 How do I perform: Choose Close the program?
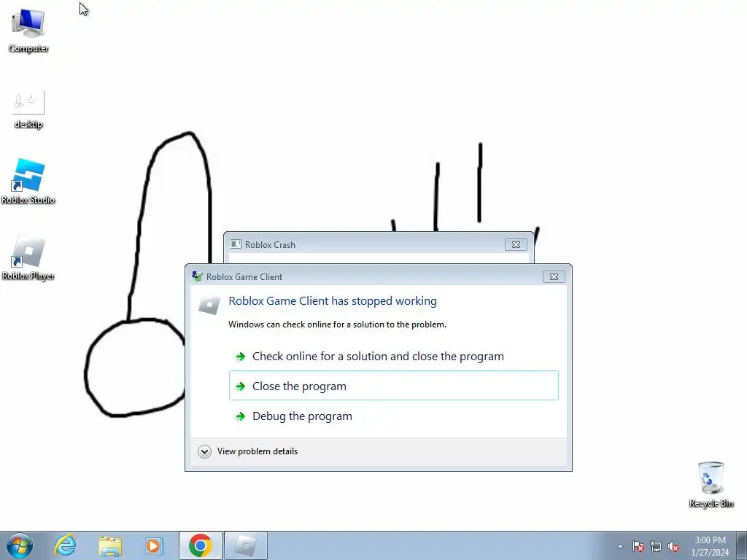[x=393, y=386]
